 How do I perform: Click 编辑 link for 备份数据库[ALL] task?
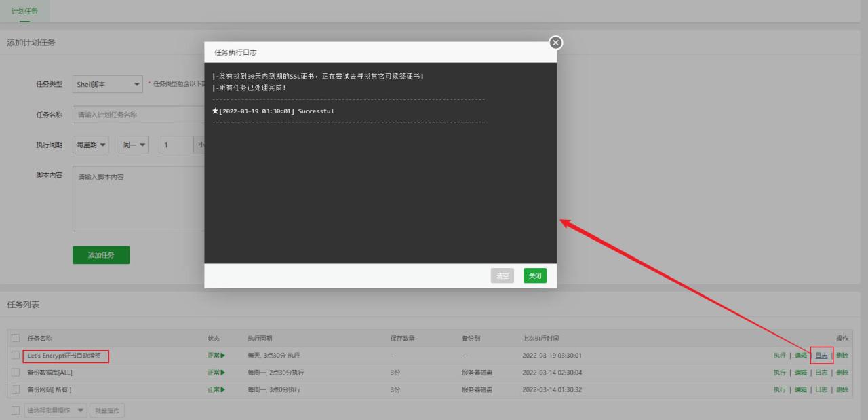tap(800, 372)
